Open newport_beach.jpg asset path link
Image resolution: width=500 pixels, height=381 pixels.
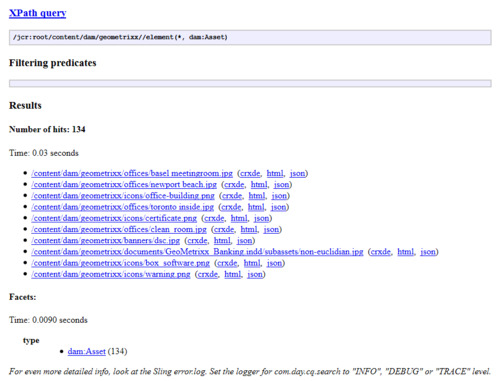click(124, 185)
